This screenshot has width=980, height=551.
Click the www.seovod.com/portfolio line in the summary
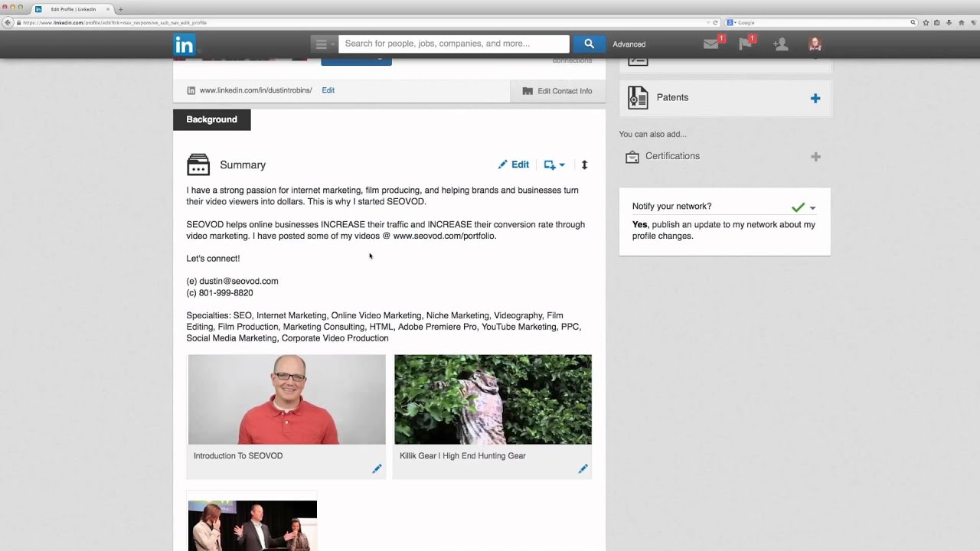click(x=445, y=236)
